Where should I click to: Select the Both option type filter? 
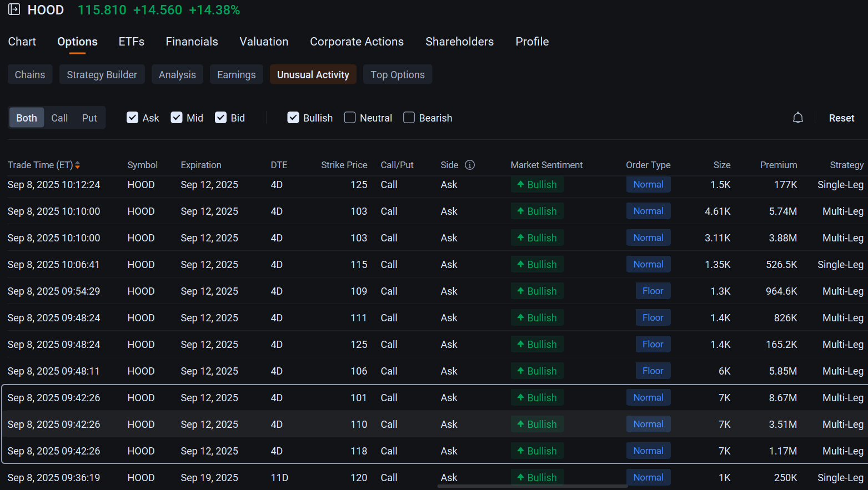click(27, 118)
